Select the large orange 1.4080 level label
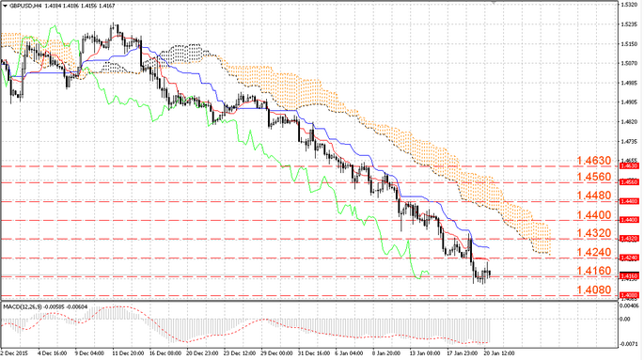 click(594, 290)
